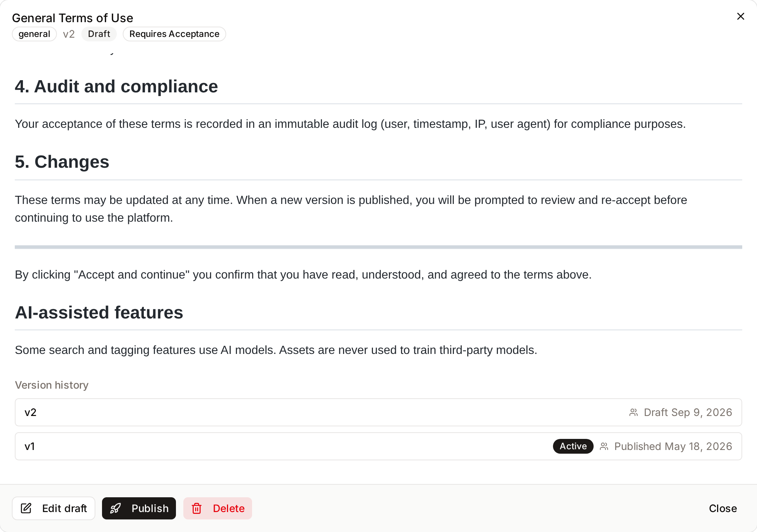Click the paragraph about re-accepting new versions
The height and width of the screenshot is (532, 757).
tap(351, 209)
